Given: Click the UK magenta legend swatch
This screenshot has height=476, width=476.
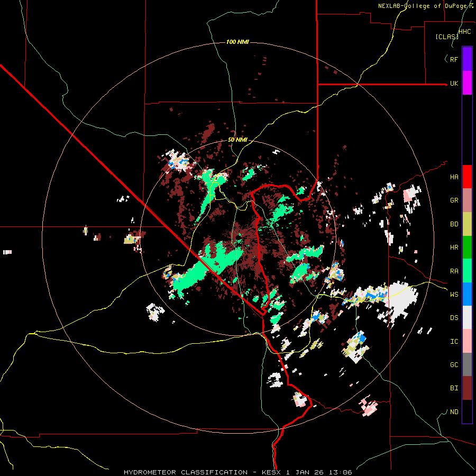Looking at the screenshot, I should coord(467,83).
